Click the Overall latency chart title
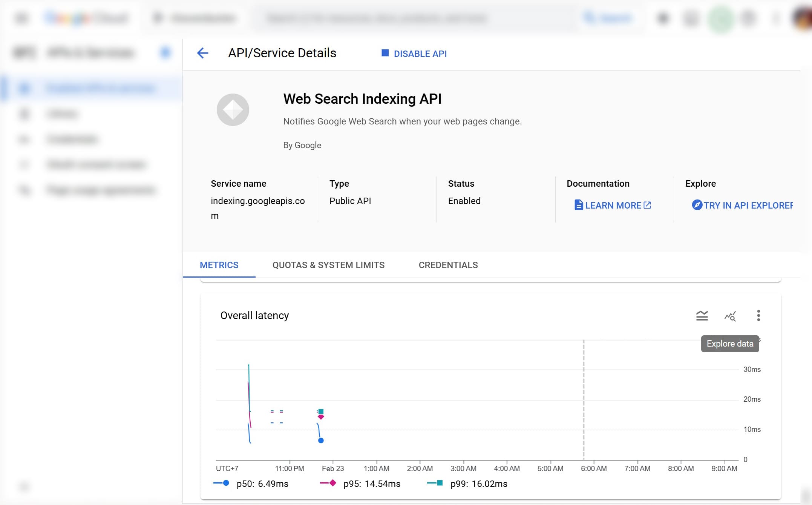 (254, 315)
